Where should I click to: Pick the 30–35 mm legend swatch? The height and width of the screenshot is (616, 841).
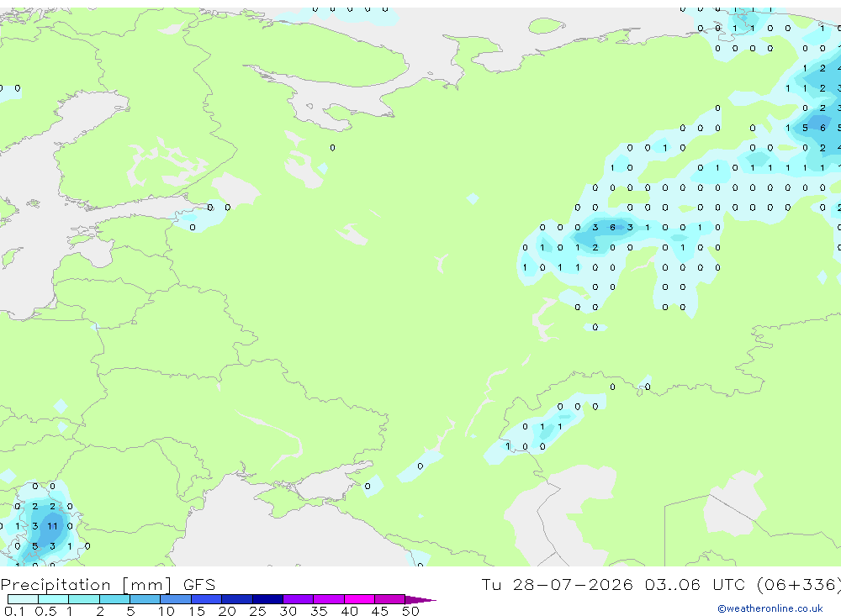298,599
